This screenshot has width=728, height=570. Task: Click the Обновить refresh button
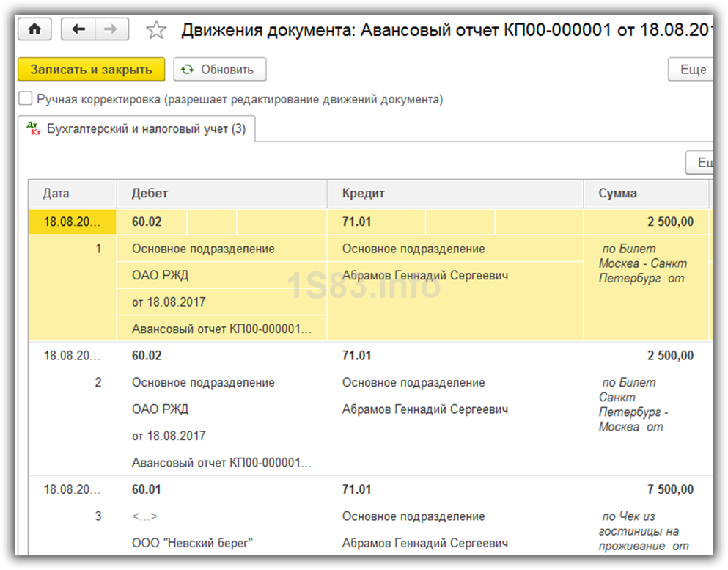click(219, 70)
